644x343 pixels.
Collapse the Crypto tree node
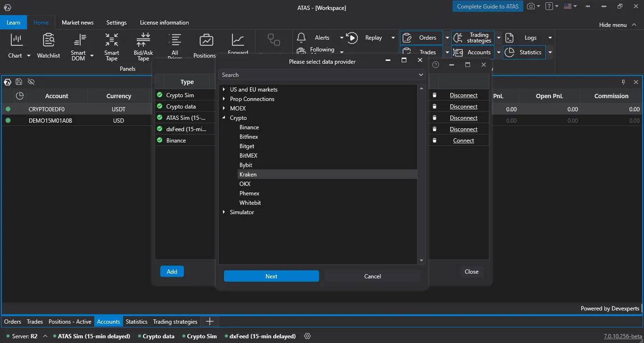(x=224, y=118)
